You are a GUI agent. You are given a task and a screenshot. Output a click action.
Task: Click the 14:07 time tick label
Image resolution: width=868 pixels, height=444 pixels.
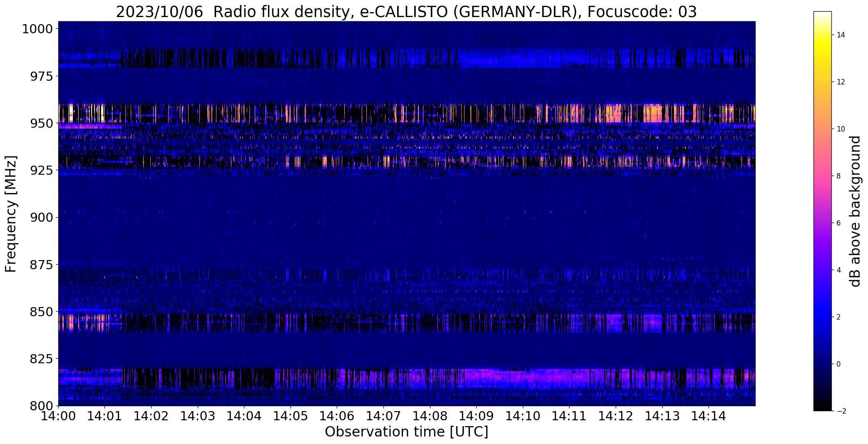[x=383, y=416]
